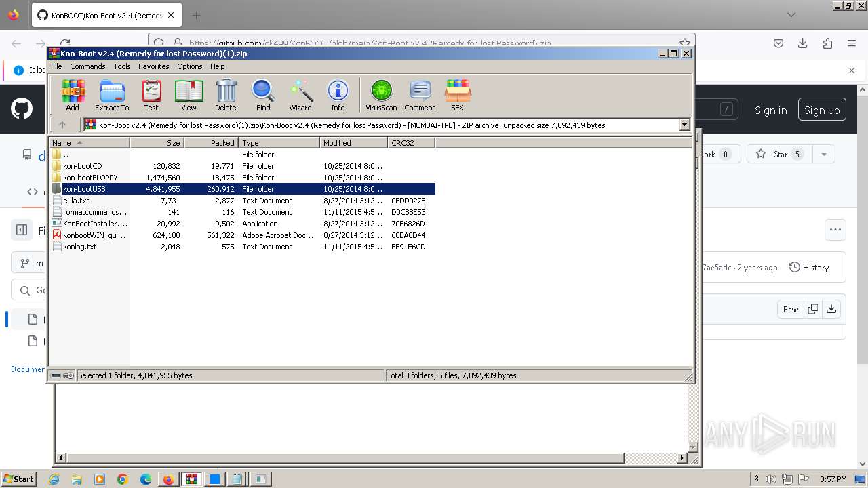Download raw file icon on GitHub
Screen dimensions: 868x488
coord(831,309)
